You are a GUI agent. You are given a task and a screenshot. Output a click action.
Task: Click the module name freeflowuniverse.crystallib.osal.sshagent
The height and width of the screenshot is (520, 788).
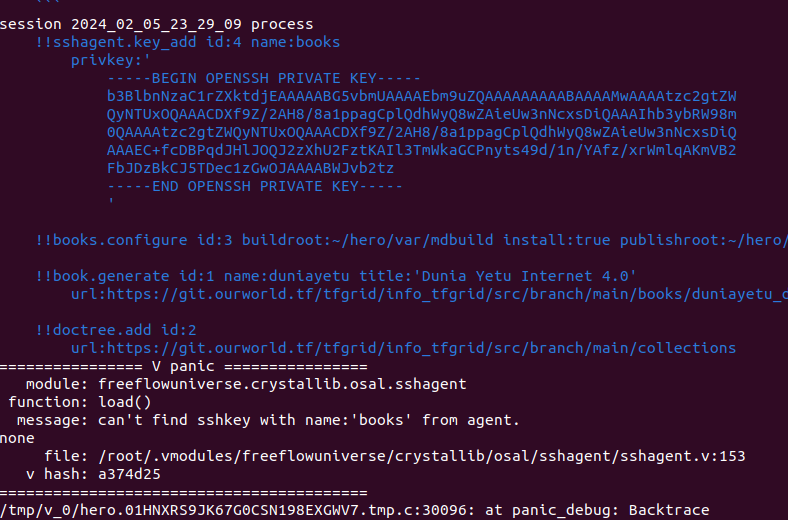click(x=282, y=384)
